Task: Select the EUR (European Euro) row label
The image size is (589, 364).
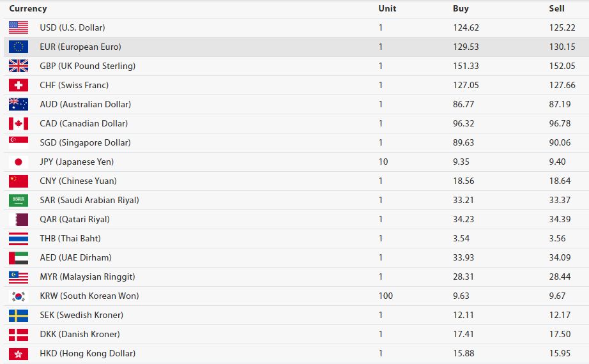Action: click(x=80, y=47)
